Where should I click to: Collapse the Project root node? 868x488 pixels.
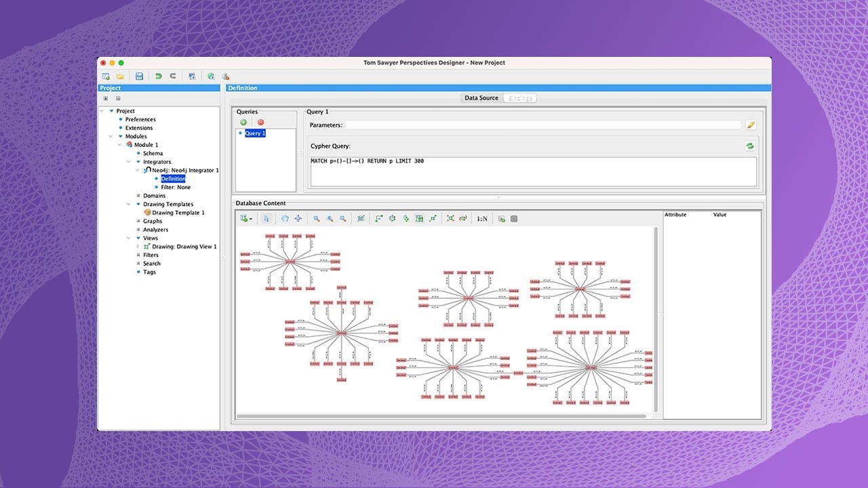coord(102,110)
